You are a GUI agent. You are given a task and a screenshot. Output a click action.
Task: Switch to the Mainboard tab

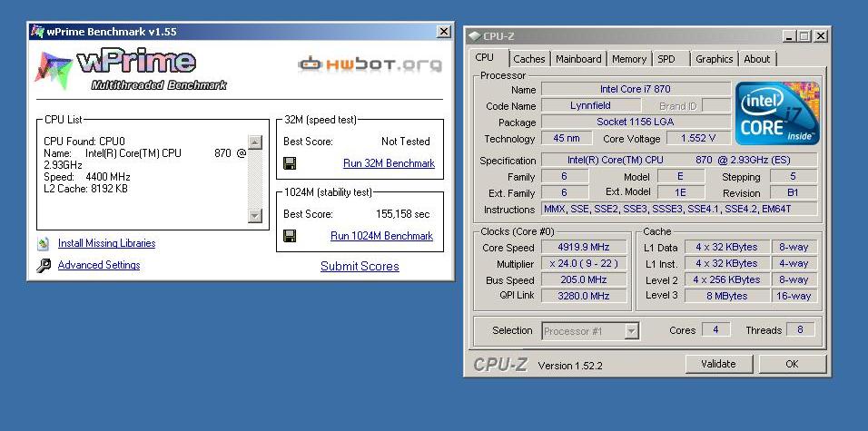point(578,59)
